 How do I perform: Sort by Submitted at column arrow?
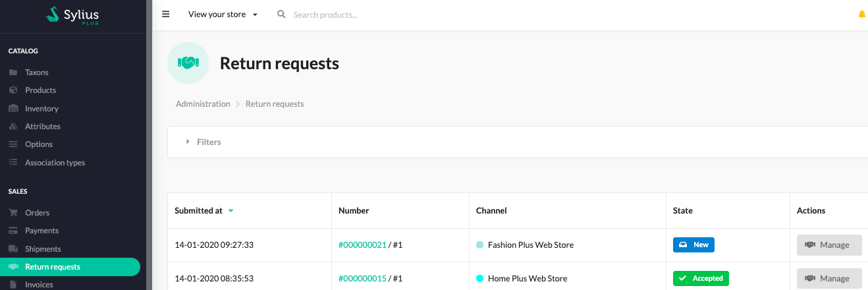231,211
